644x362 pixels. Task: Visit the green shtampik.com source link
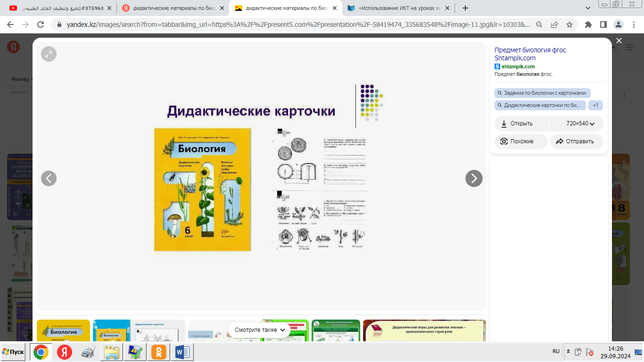click(x=518, y=66)
